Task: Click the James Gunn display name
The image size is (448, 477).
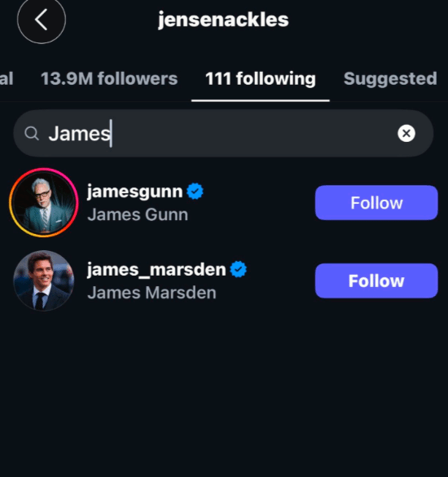Action: tap(138, 214)
